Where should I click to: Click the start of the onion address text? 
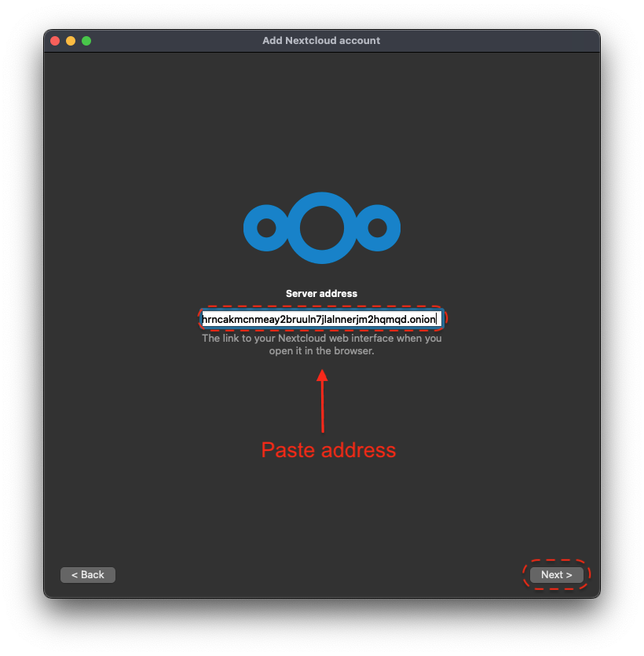[x=204, y=319]
